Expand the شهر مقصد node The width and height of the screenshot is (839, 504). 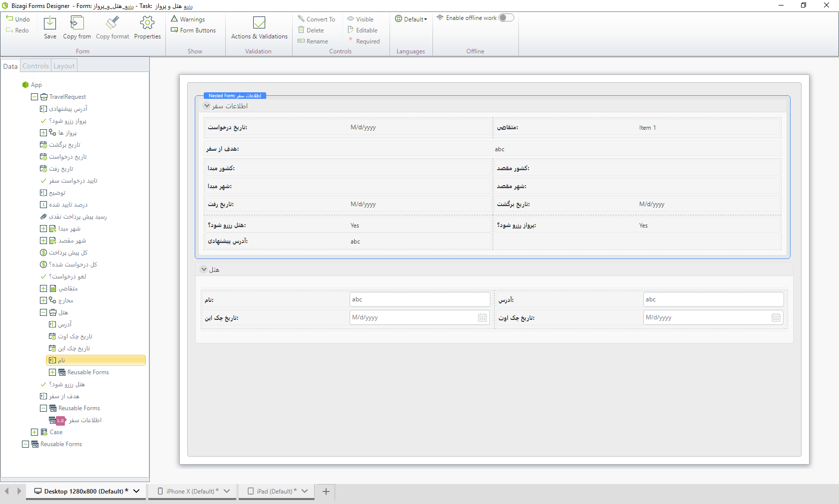(x=43, y=241)
